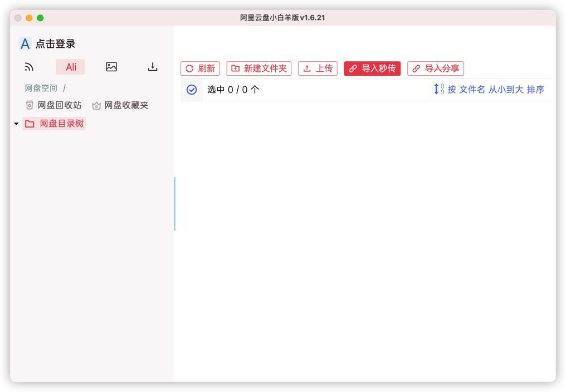Open the download tab icon
The width and height of the screenshot is (566, 392).
[152, 67]
